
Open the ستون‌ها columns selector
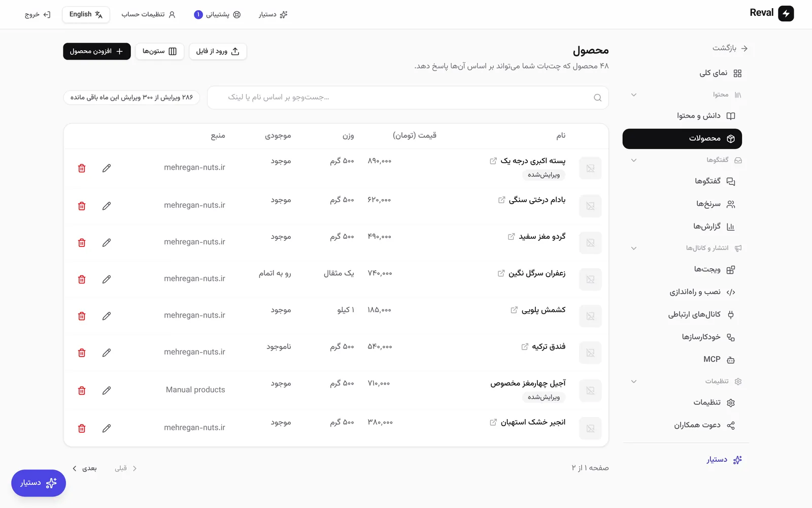coord(159,51)
